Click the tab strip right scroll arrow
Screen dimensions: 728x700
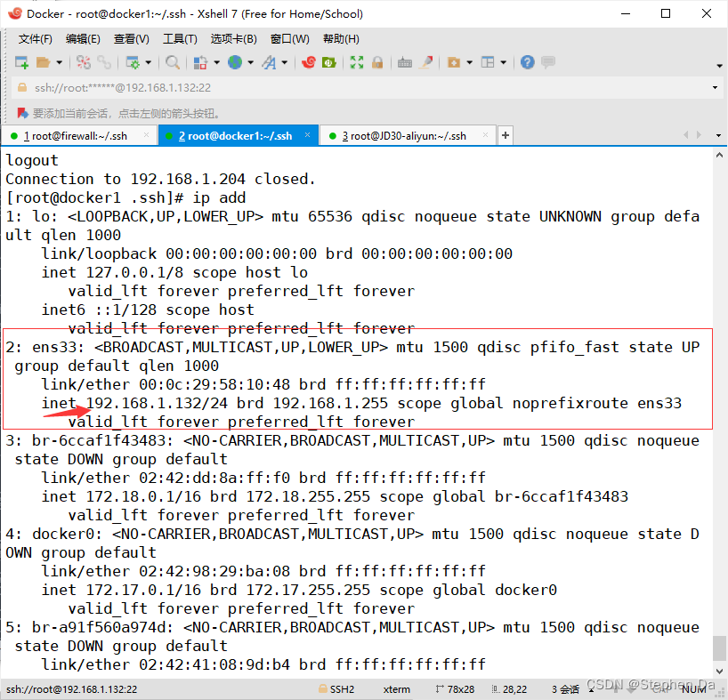(x=700, y=135)
